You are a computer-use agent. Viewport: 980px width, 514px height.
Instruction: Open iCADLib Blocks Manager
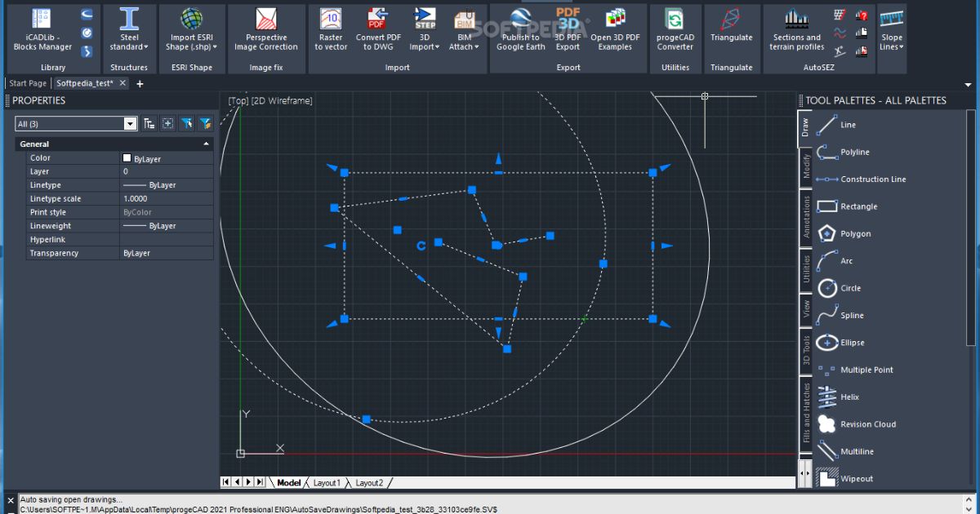[x=42, y=30]
